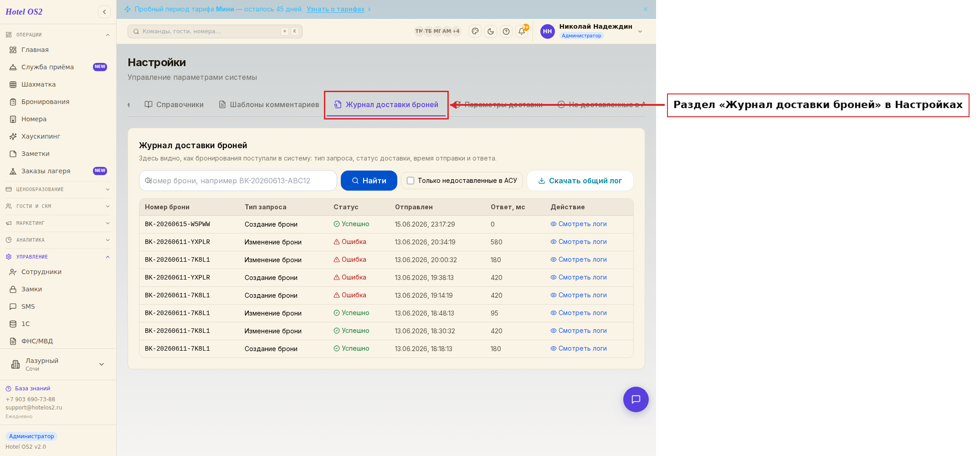Open the Лазурный hotel selector dropdown
The height and width of the screenshot is (456, 980).
(x=58, y=364)
